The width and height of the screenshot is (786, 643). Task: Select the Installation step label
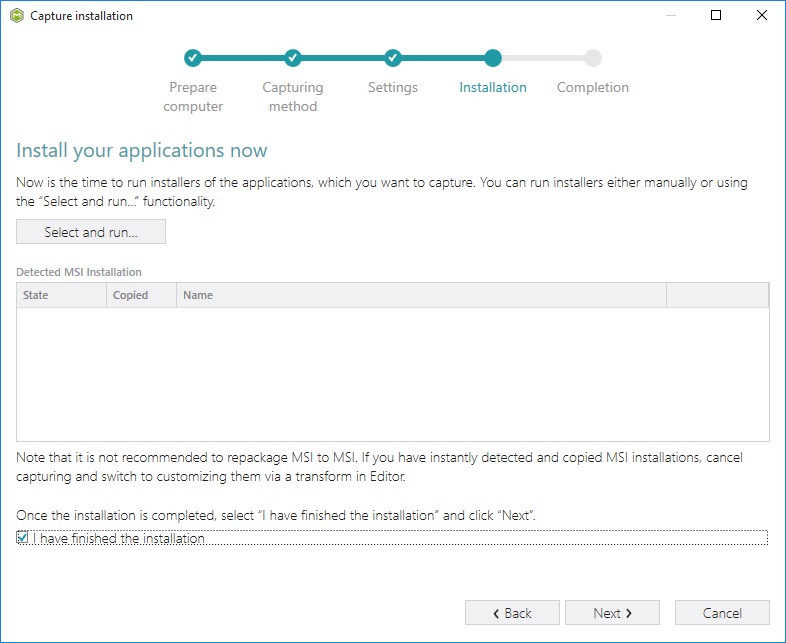tap(493, 87)
